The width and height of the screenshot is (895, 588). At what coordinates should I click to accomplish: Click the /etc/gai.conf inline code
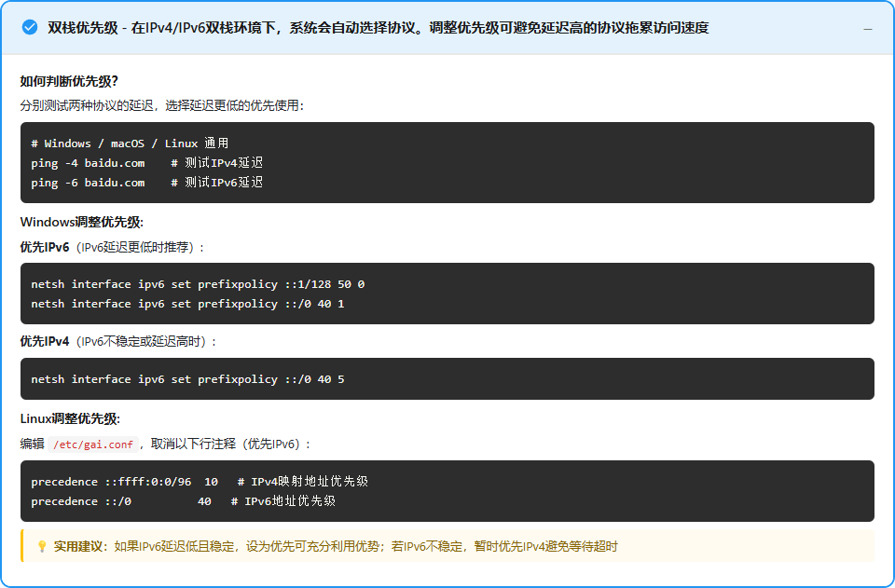[93, 444]
